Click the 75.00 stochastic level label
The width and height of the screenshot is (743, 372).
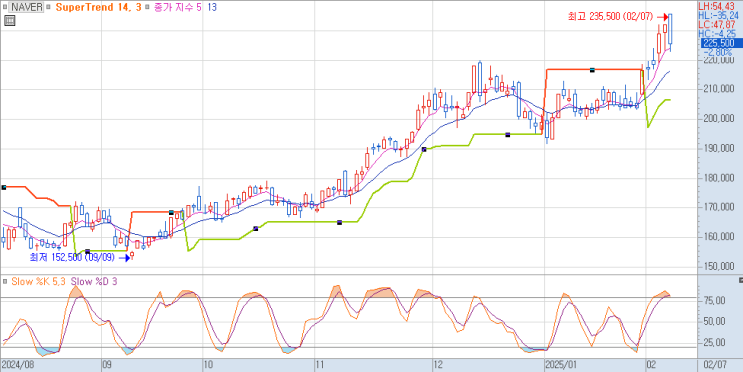(x=715, y=300)
